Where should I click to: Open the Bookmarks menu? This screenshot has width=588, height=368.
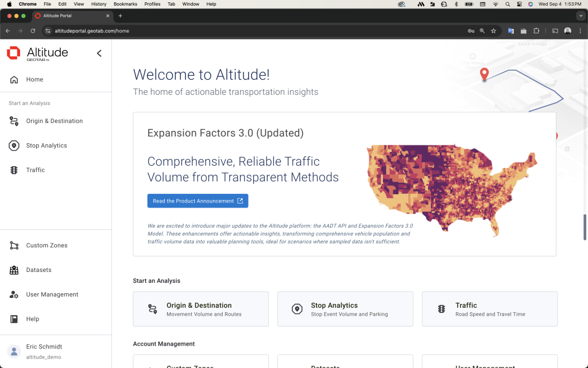tap(125, 4)
